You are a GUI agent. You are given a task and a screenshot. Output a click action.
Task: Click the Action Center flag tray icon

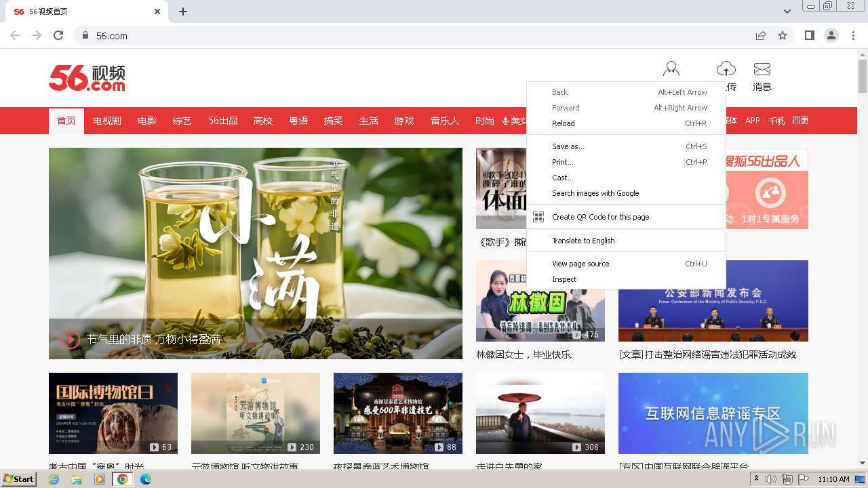tap(804, 479)
